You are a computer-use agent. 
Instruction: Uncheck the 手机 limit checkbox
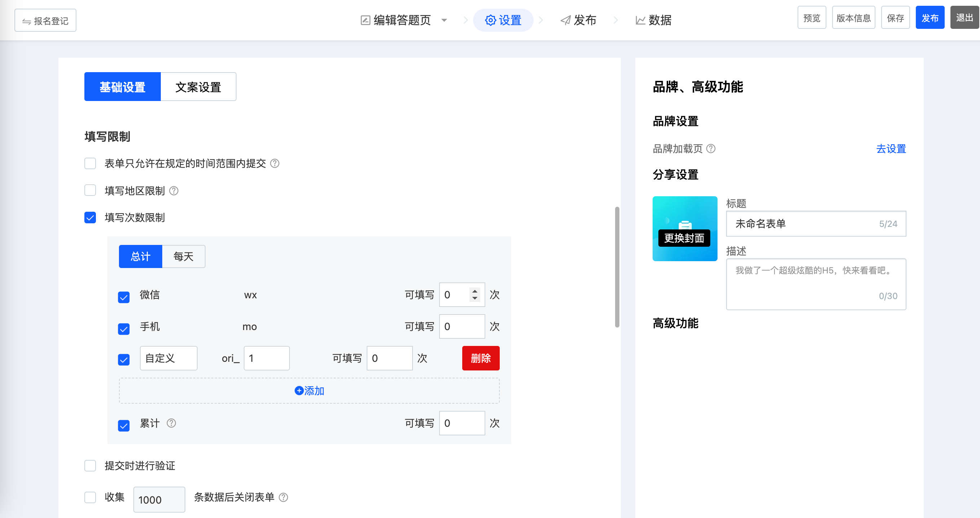click(124, 329)
